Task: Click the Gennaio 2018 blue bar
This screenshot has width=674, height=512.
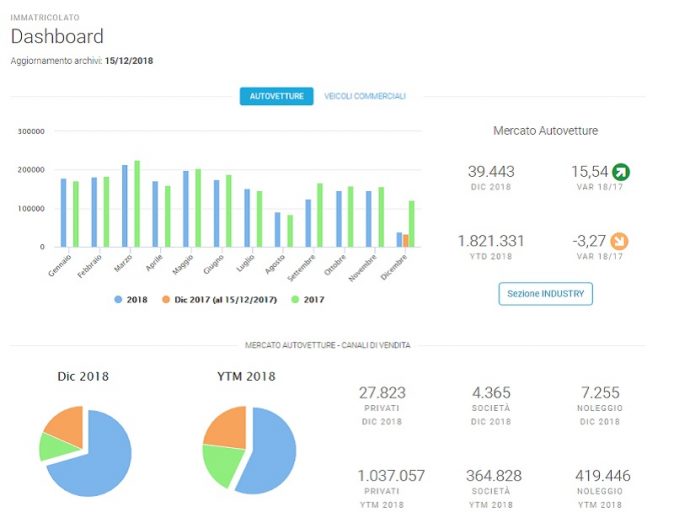Action: (x=64, y=213)
